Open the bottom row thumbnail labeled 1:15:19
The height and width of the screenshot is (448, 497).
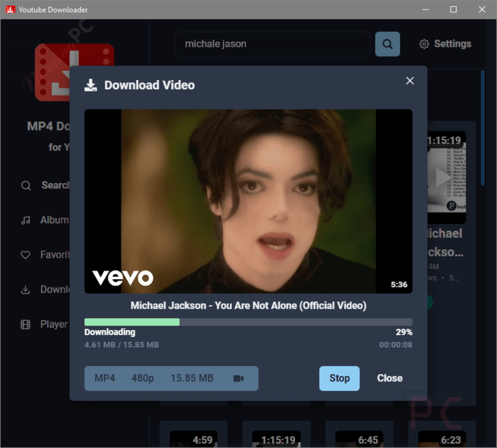[x=276, y=439]
